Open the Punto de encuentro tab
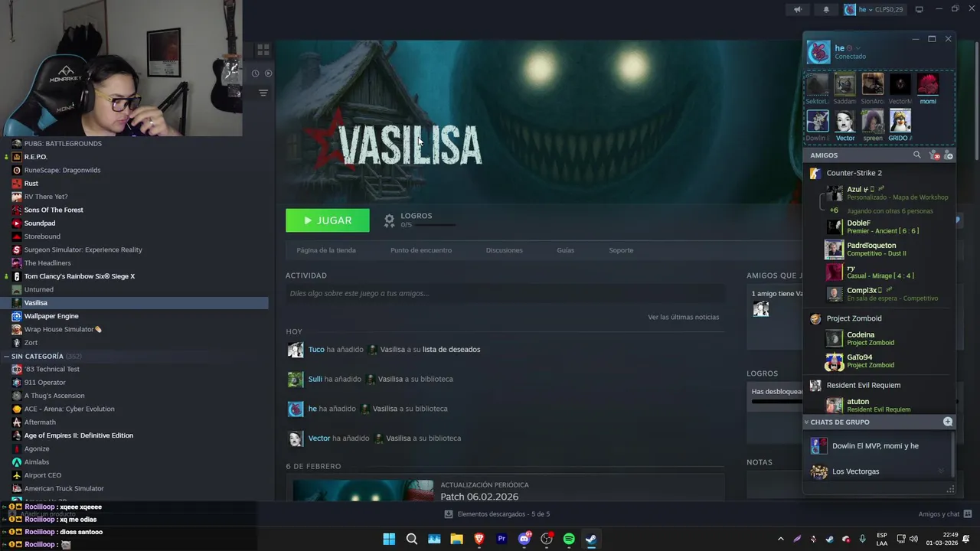 point(421,250)
